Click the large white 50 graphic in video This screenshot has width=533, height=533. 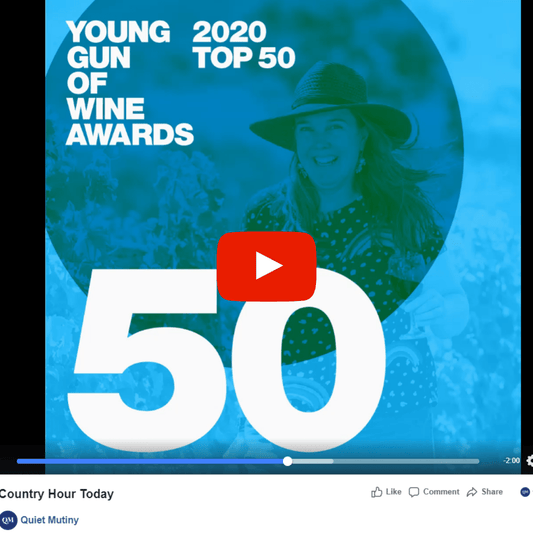point(227,360)
